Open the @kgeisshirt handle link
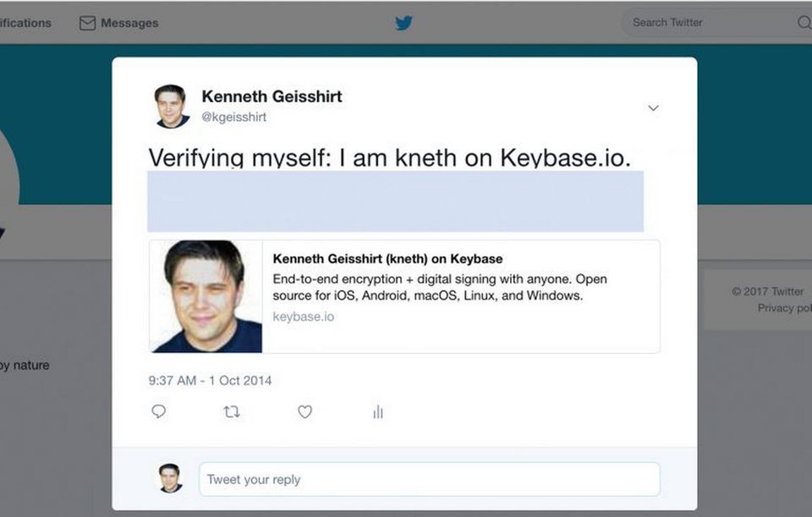Screen dimensions: 812x517 pos(234,117)
